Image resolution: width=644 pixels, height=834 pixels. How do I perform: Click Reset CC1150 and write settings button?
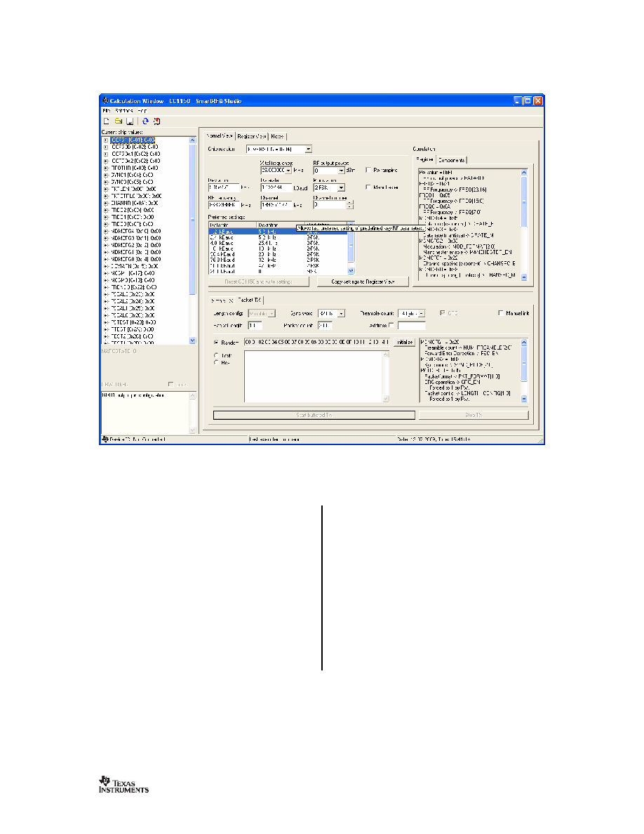[258, 282]
